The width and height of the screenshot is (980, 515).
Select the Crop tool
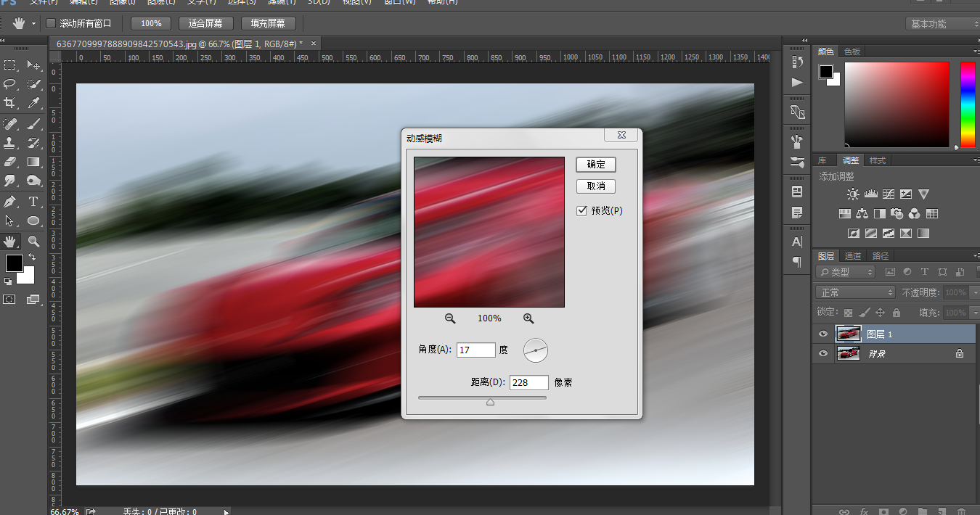[x=10, y=103]
